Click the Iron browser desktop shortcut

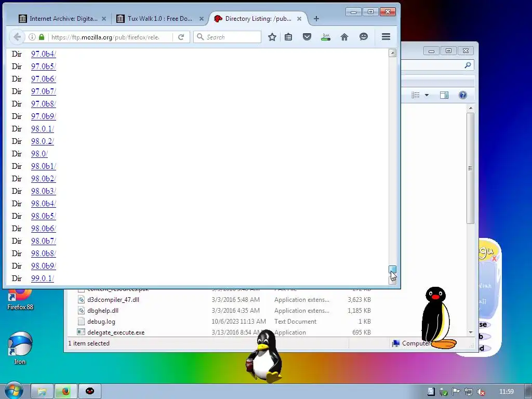[20, 349]
